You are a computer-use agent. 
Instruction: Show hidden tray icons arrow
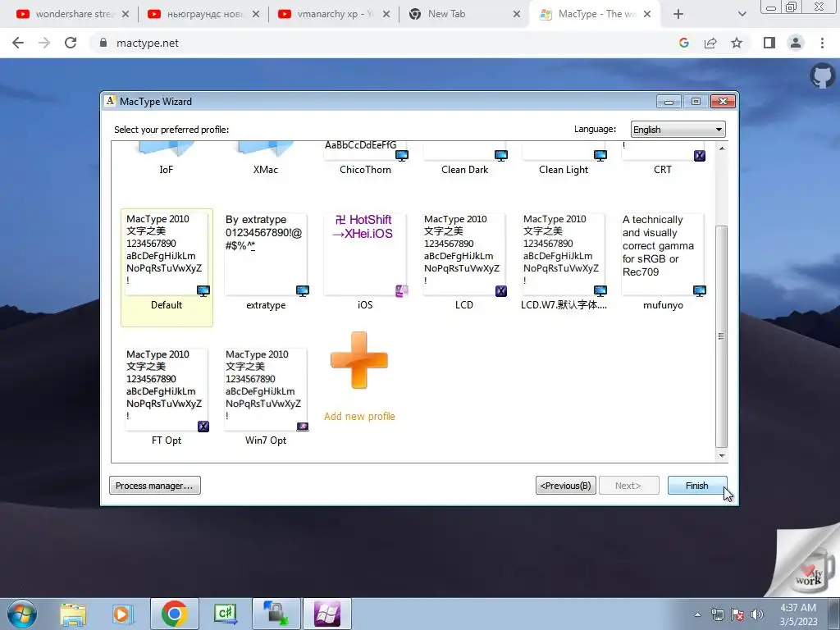tap(697, 614)
